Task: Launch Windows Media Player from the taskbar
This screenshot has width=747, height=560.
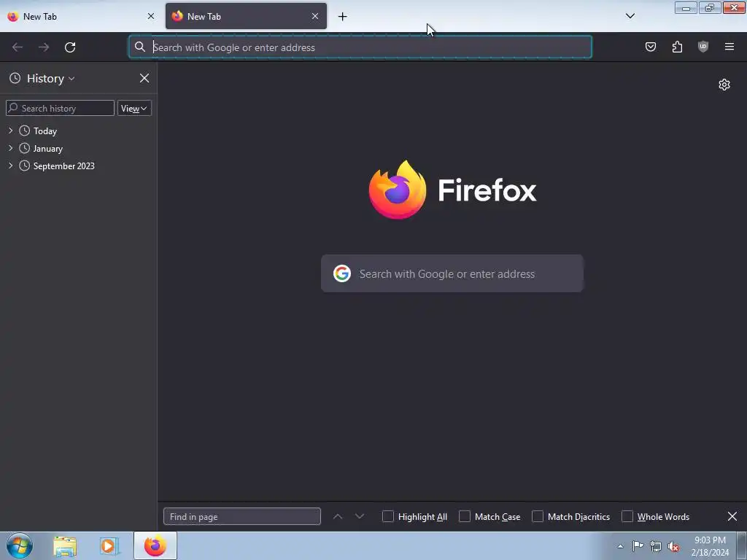Action: tap(109, 545)
